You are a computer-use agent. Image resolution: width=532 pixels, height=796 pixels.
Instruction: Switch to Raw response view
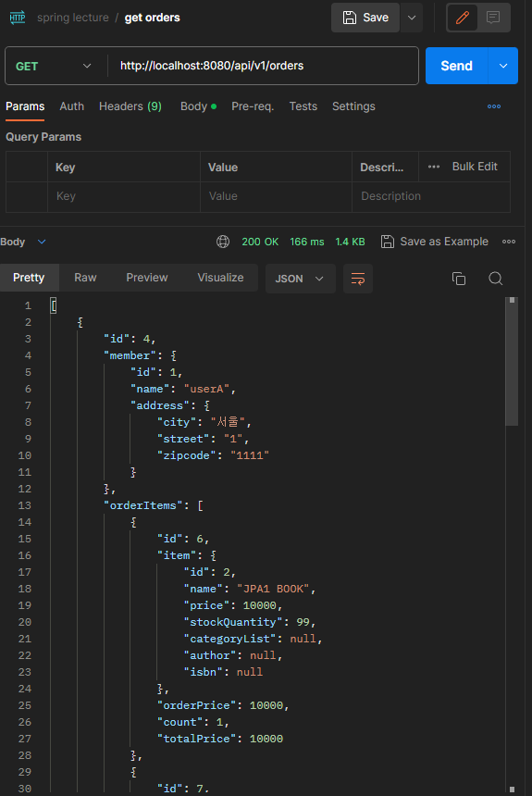click(x=85, y=278)
